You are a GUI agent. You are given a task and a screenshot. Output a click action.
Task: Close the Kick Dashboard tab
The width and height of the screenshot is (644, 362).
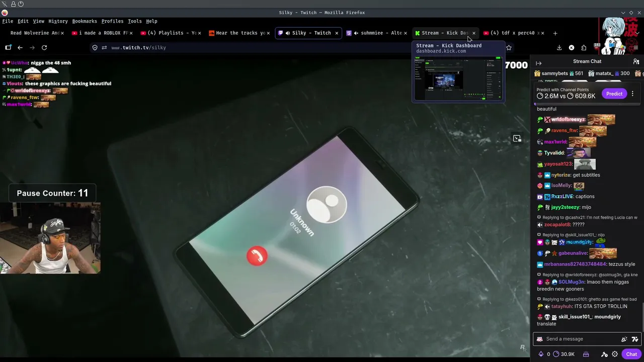pyautogui.click(x=474, y=33)
